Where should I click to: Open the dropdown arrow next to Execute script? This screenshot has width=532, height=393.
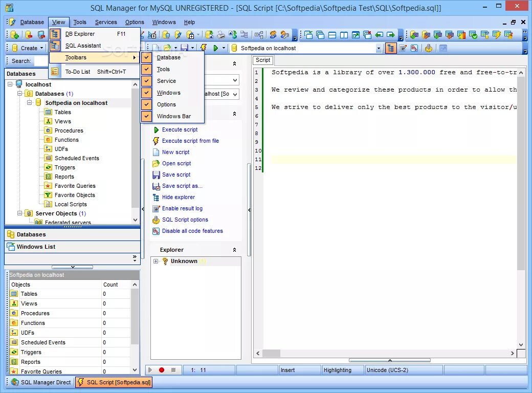pyautogui.click(x=224, y=48)
